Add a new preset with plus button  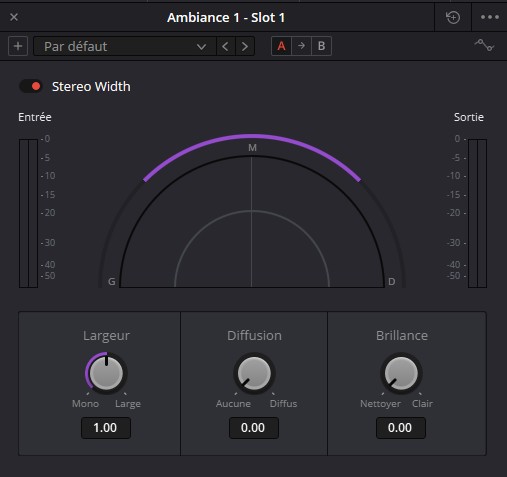tap(18, 46)
